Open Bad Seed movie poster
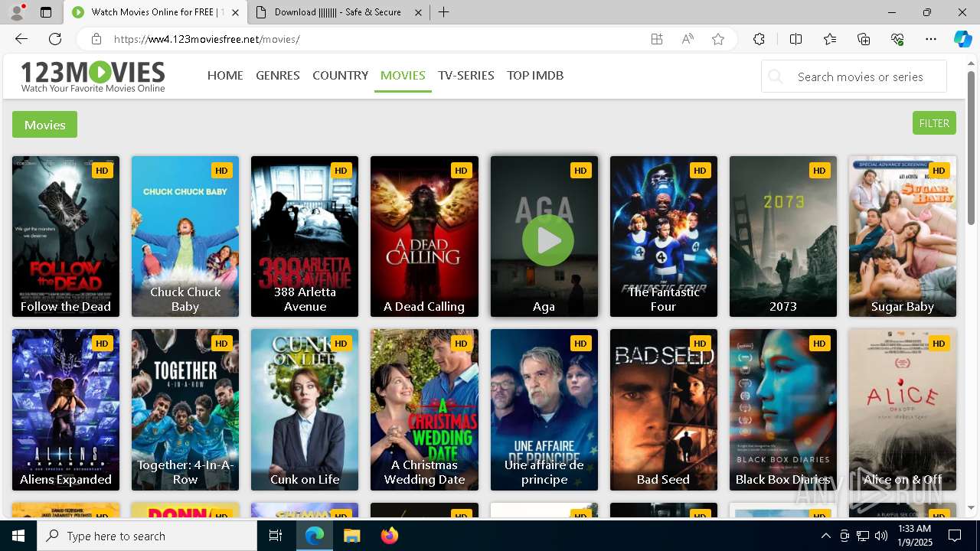This screenshot has width=980, height=551. pos(664,409)
